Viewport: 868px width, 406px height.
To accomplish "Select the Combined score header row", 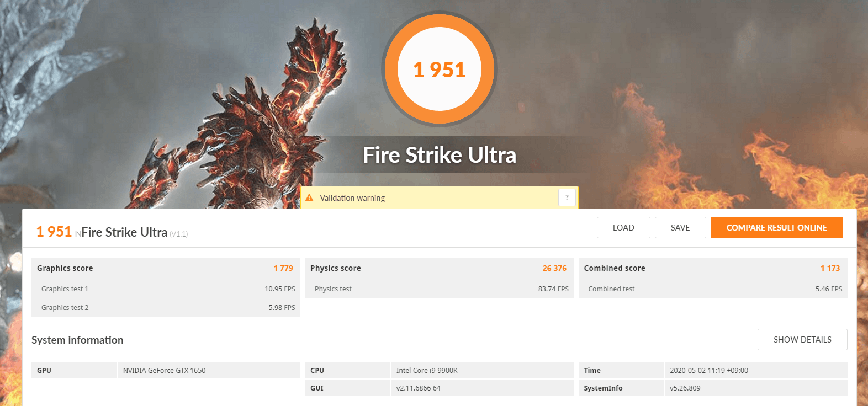I will [713, 268].
